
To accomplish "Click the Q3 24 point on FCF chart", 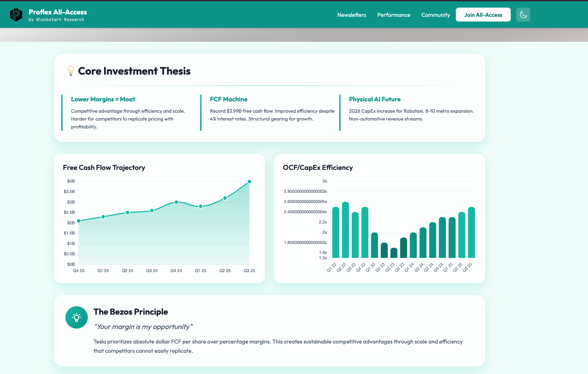I will [152, 210].
